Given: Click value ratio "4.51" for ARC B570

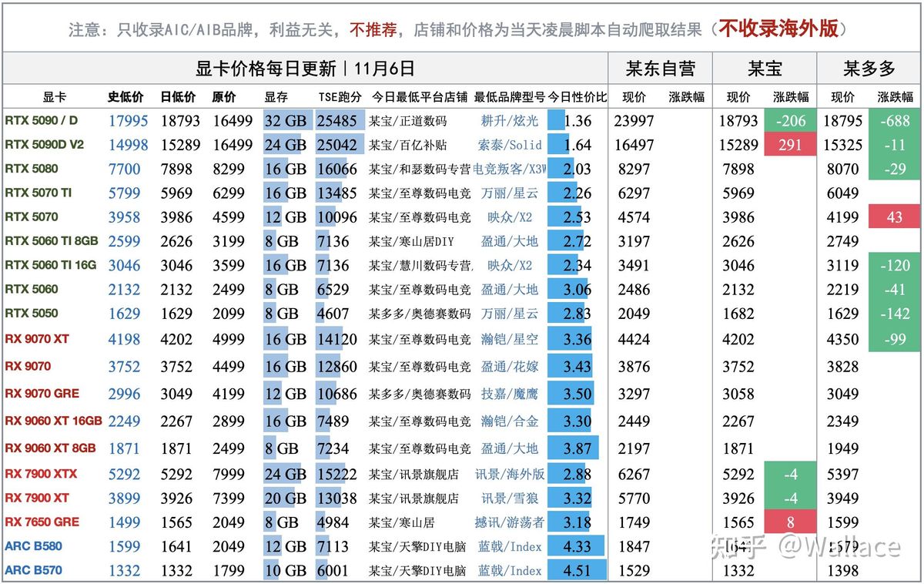Looking at the screenshot, I should pos(577,571).
